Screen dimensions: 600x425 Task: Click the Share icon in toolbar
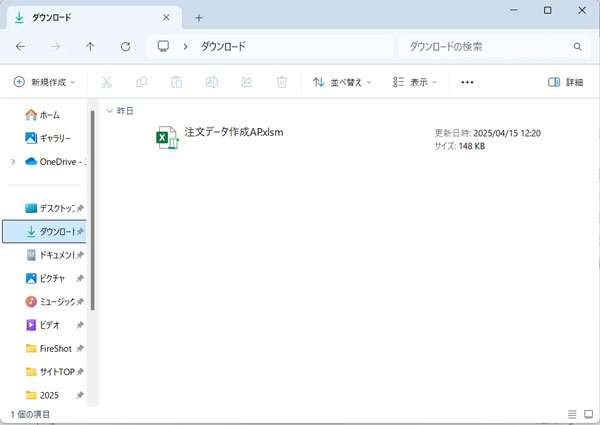point(247,82)
